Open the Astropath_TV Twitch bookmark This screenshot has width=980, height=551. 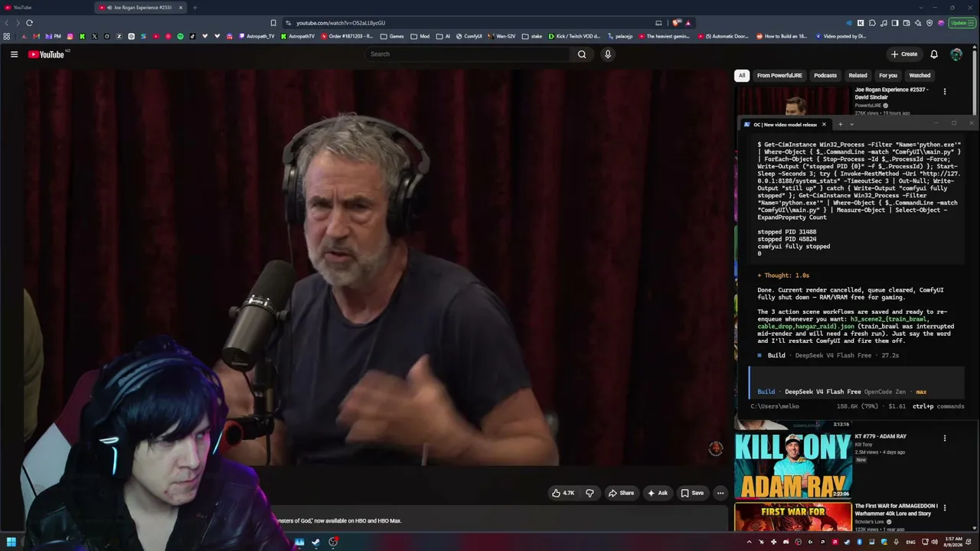[256, 36]
